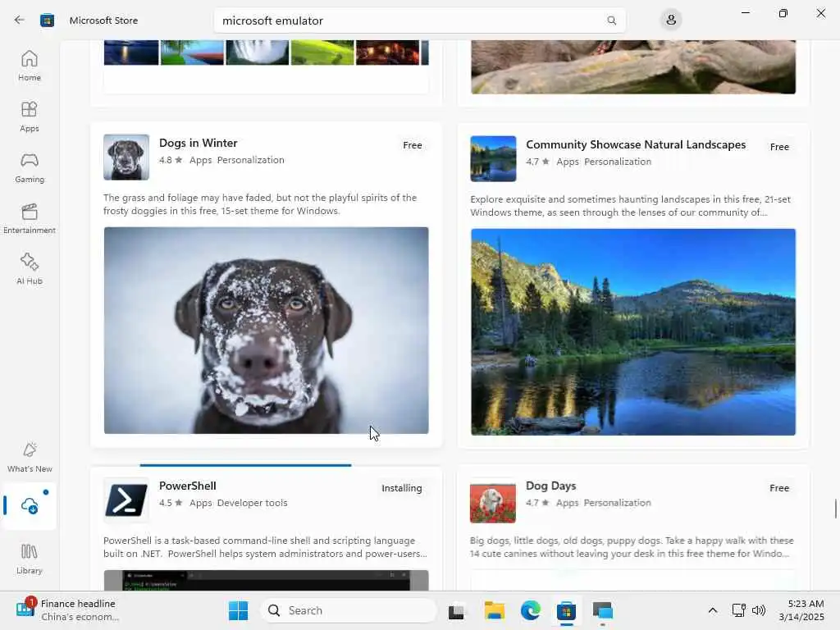Open File Explorer from taskbar
840x630 pixels.
click(x=495, y=610)
